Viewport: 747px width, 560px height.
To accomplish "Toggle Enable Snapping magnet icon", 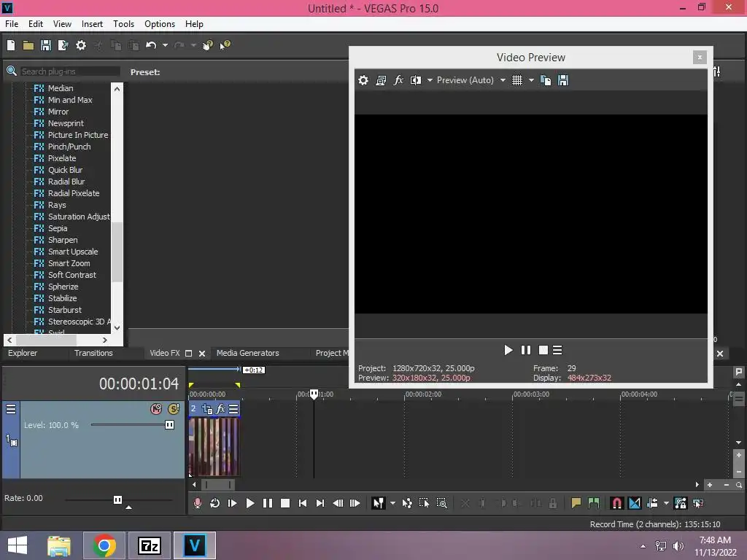I will coord(617,503).
